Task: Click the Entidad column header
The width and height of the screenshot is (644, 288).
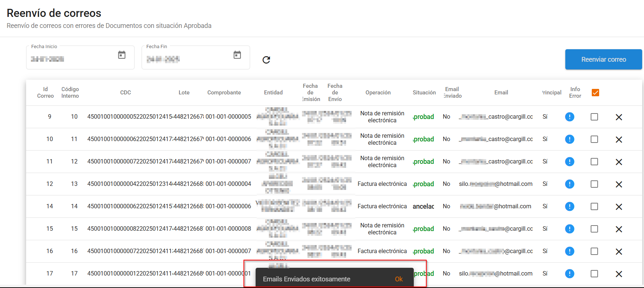Action: coord(273,93)
